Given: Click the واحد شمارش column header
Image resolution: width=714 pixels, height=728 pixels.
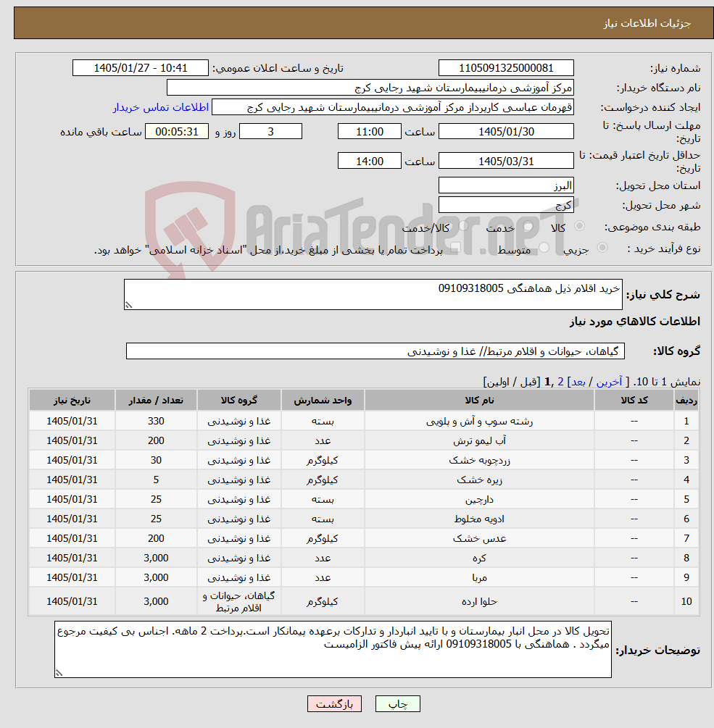Looking at the screenshot, I should [x=323, y=400].
